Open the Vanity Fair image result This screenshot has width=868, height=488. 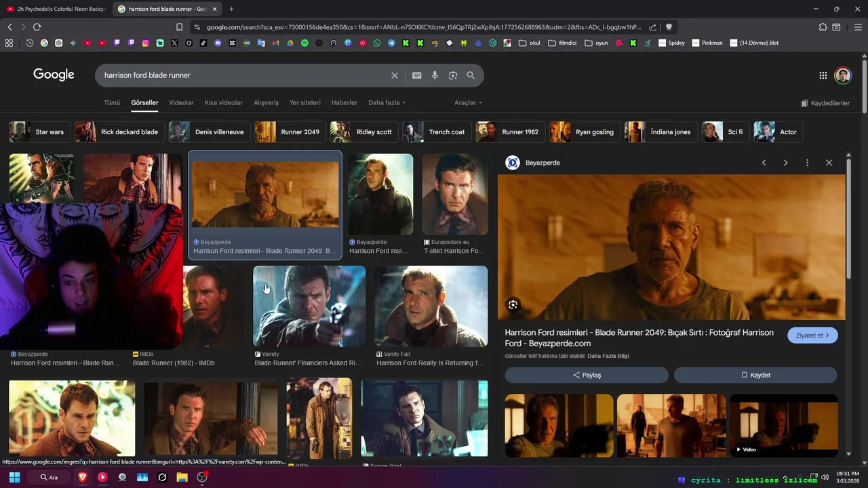431,306
